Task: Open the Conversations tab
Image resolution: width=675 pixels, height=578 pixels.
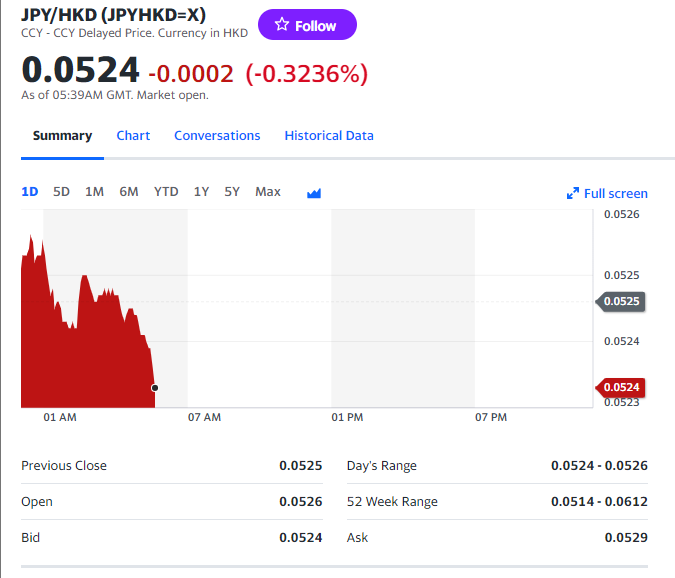Action: pos(217,136)
